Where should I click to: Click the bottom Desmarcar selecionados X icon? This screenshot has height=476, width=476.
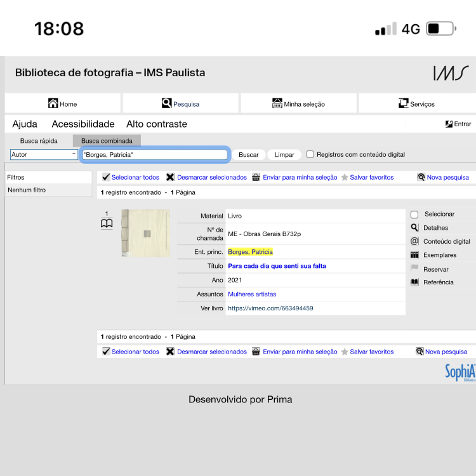[x=170, y=352]
